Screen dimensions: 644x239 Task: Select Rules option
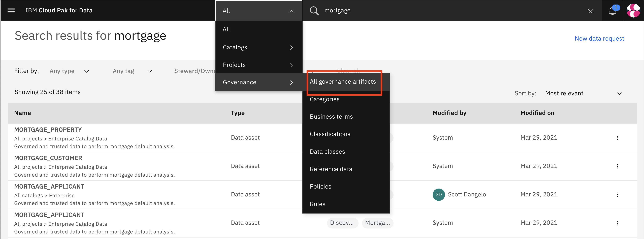[346, 204]
